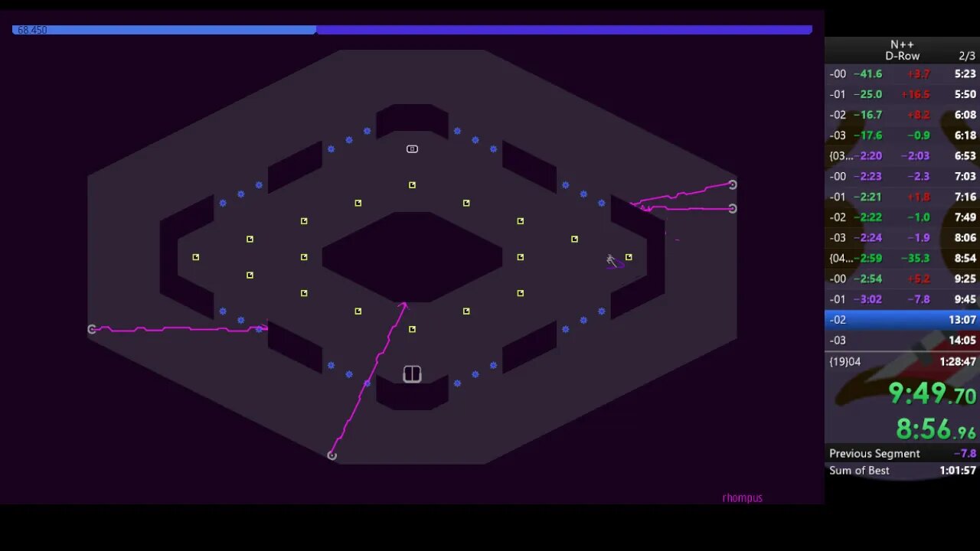Click the turret at the left edge

click(x=92, y=329)
